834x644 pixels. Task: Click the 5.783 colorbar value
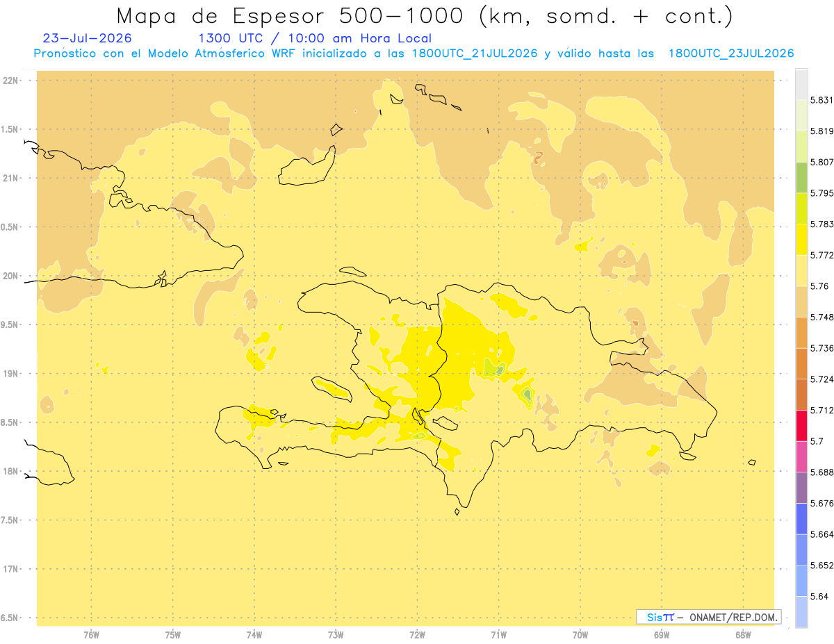821,224
